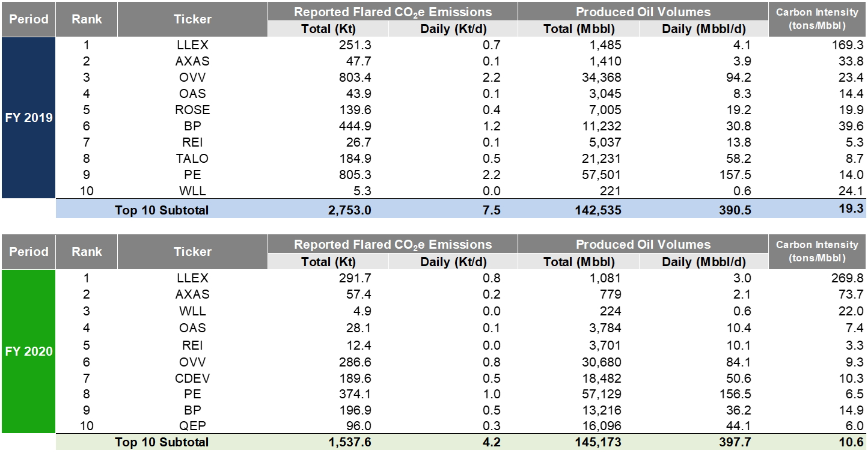
Task: Click total emissions value 251.3
Action: click(x=356, y=45)
